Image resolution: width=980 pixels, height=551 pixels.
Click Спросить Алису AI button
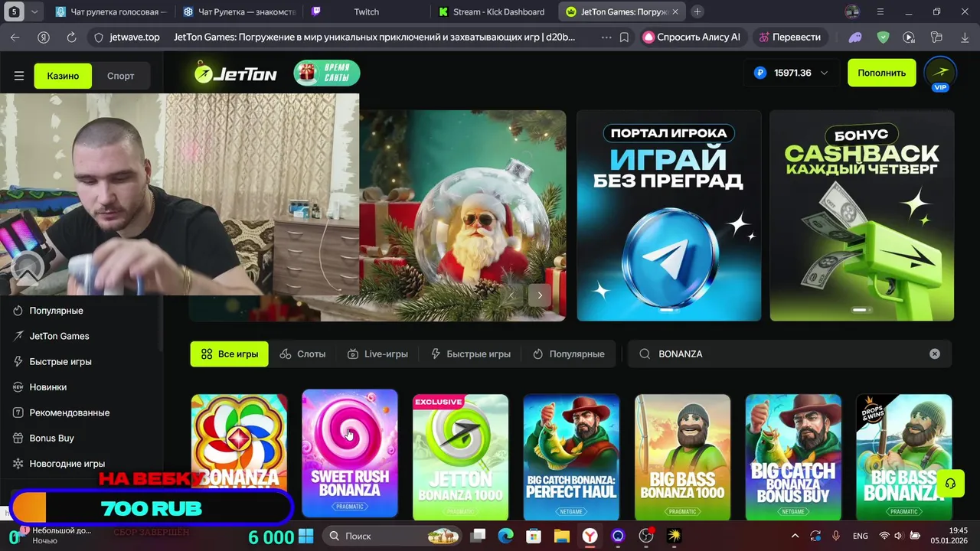point(691,37)
